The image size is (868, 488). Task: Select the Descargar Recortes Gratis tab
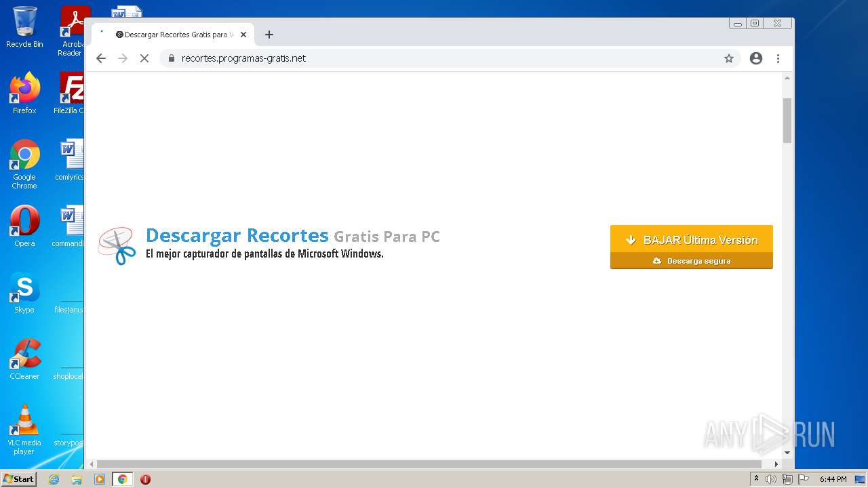[174, 35]
